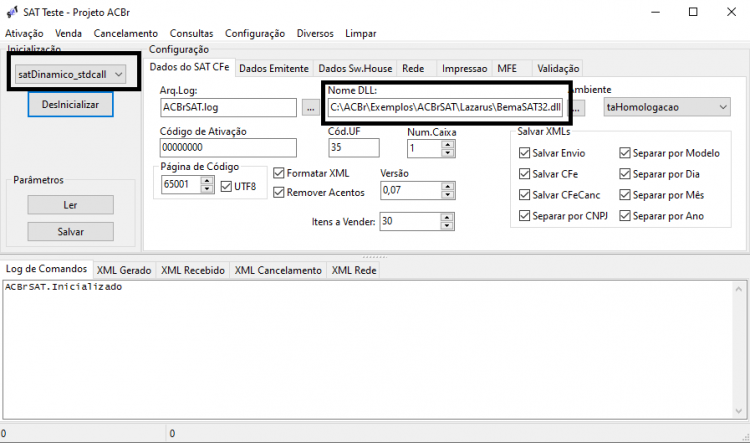The height and width of the screenshot is (443, 750).
Task: Decrease the Versão spinner value
Action: pyautogui.click(x=447, y=195)
